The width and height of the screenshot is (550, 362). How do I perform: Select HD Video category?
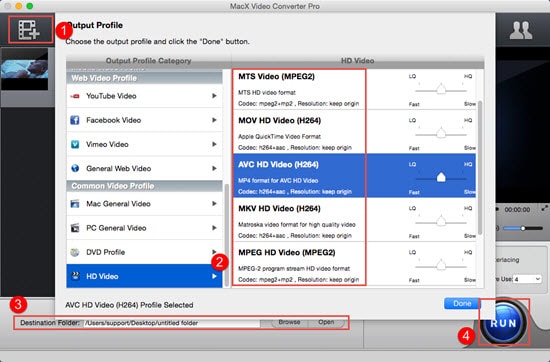pyautogui.click(x=144, y=276)
